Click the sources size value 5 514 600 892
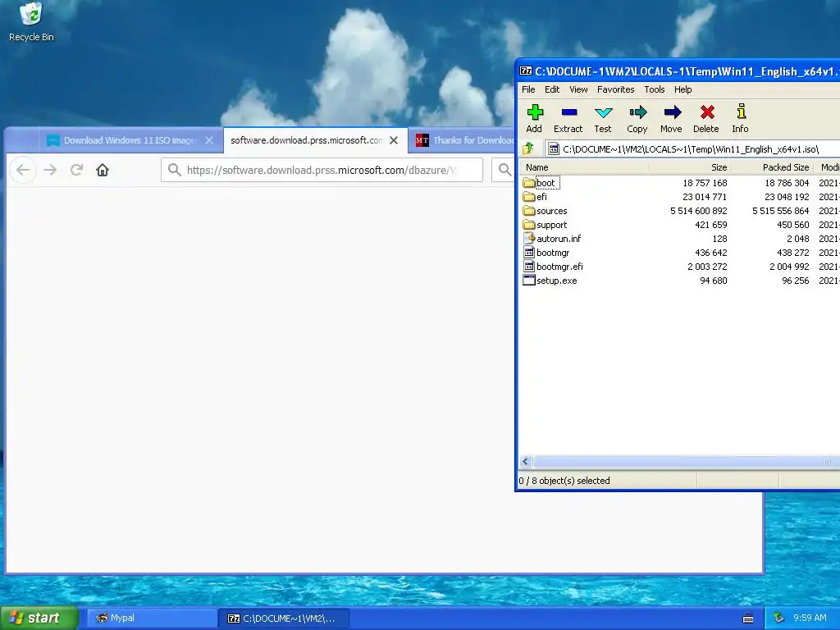 pos(699,211)
